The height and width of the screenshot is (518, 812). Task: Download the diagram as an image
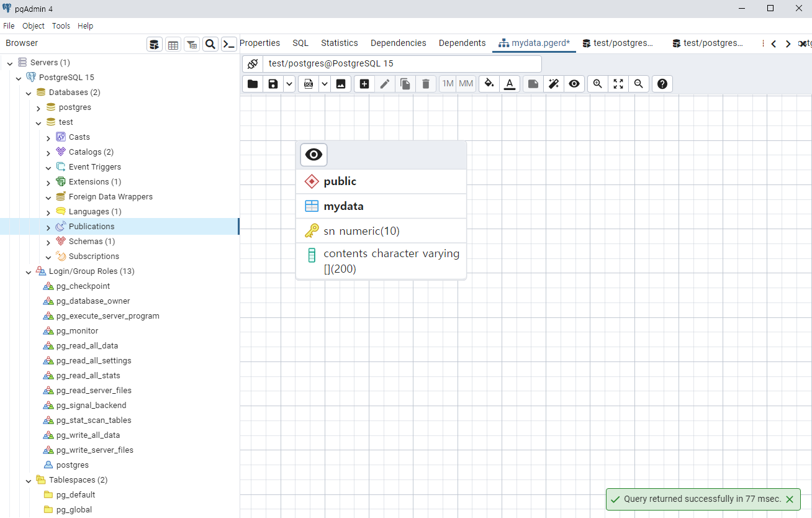click(x=341, y=84)
